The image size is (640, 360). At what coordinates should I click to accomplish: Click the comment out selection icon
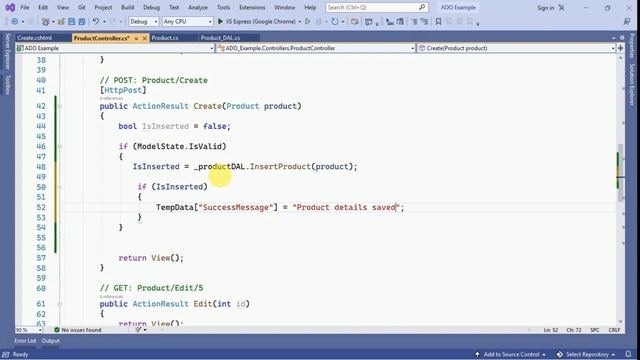[414, 22]
